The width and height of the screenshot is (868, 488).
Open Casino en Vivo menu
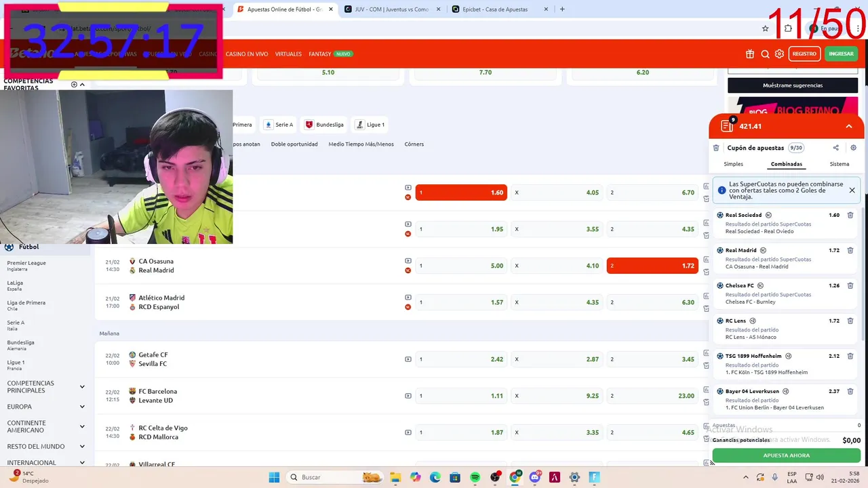[247, 54]
